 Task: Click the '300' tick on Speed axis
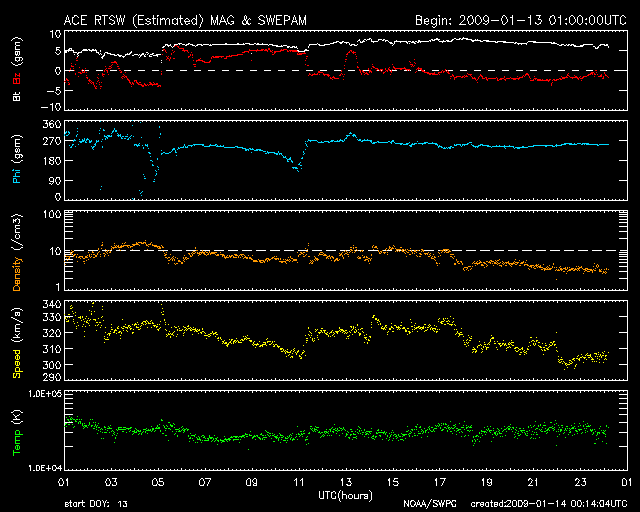pyautogui.click(x=52, y=365)
